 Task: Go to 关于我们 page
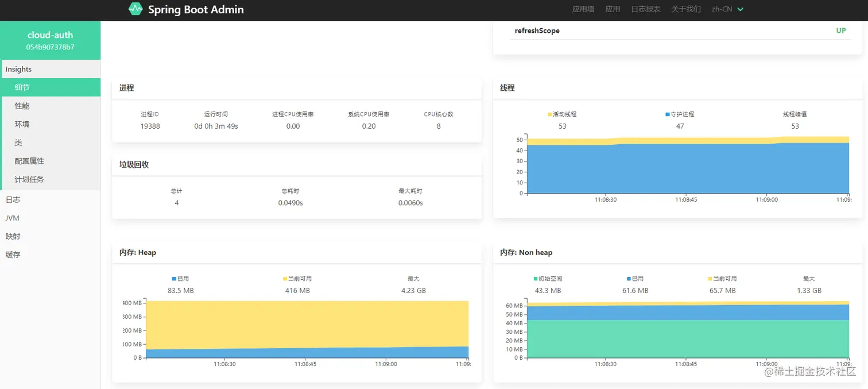(686, 9)
